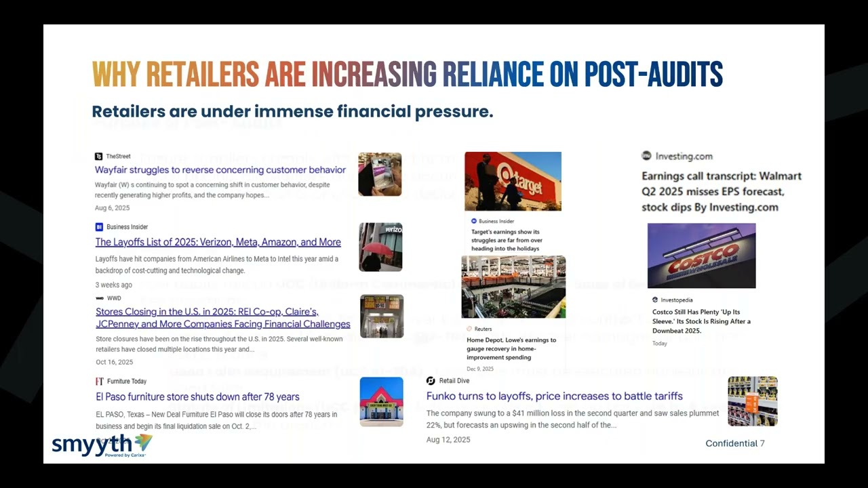Click Business Insider icon above Layoffs List
The image size is (868, 488).
pos(99,227)
